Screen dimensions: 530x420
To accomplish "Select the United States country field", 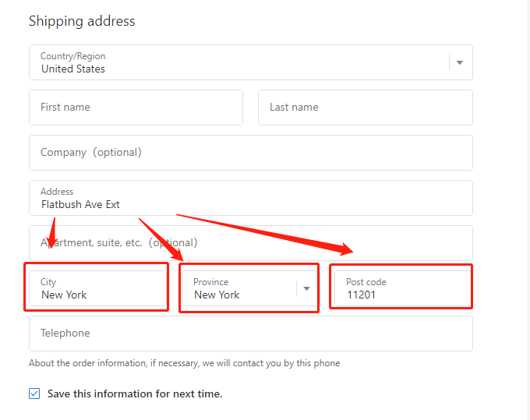I will pyautogui.click(x=251, y=62).
